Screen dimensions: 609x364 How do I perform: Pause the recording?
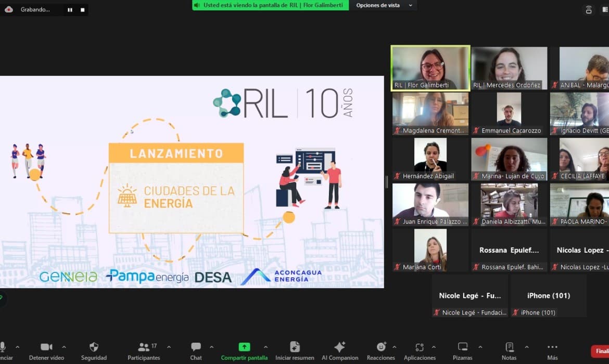click(70, 9)
